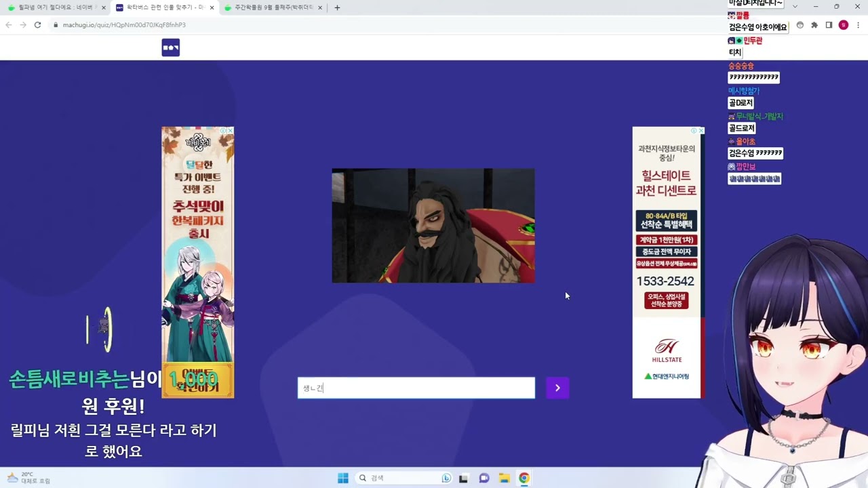
Task: Click the round extension icon beside puzzle
Action: coord(800,25)
